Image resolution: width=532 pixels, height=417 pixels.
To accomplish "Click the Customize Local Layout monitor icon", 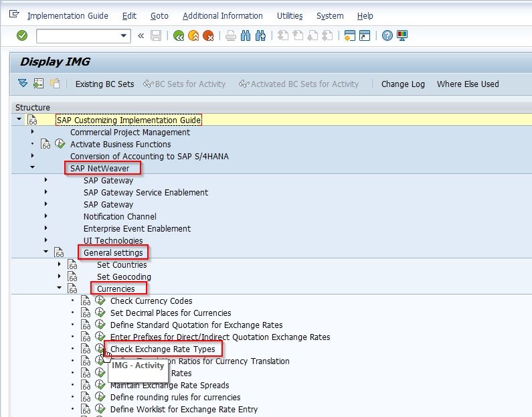I will [x=402, y=35].
